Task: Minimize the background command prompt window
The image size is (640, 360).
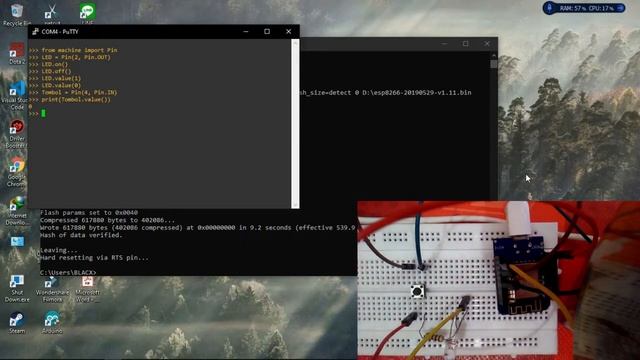Action: (444, 44)
